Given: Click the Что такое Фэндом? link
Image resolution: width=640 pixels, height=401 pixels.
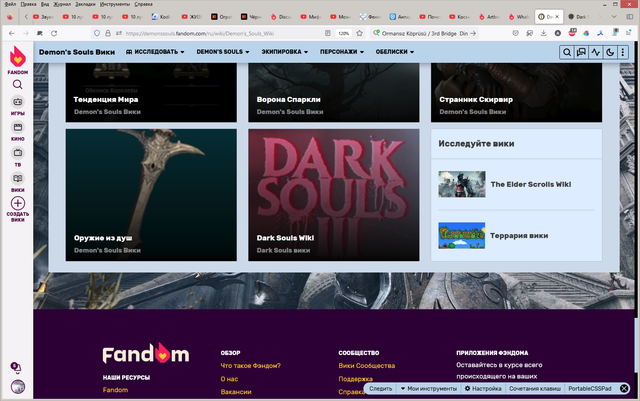Looking at the screenshot, I should (x=251, y=366).
